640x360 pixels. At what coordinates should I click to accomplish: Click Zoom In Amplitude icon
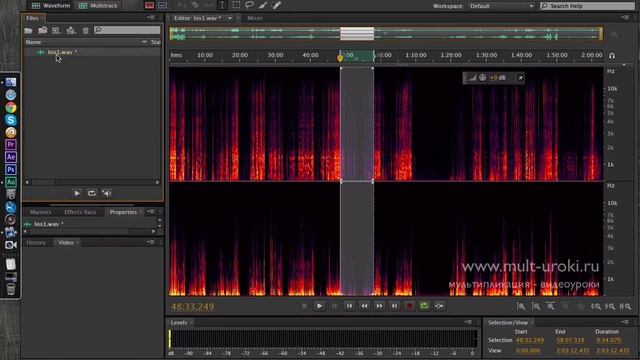tap(521, 306)
